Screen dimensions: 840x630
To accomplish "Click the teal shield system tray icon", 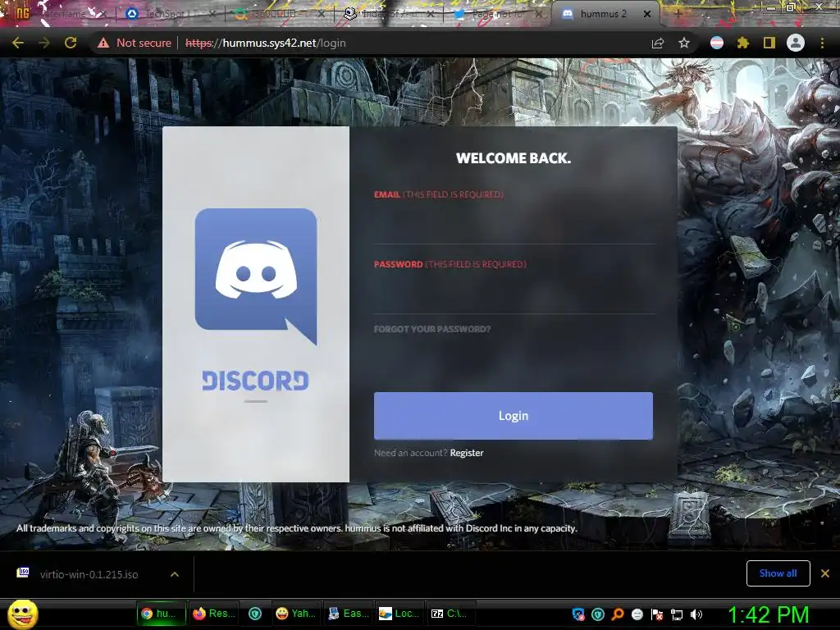I will click(598, 614).
